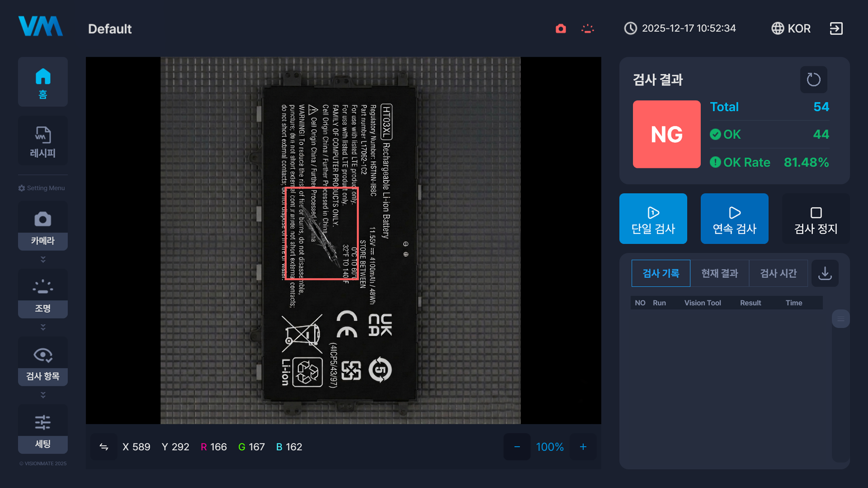868x488 pixels.
Task: Click the VM logo in the header
Action: [40, 26]
